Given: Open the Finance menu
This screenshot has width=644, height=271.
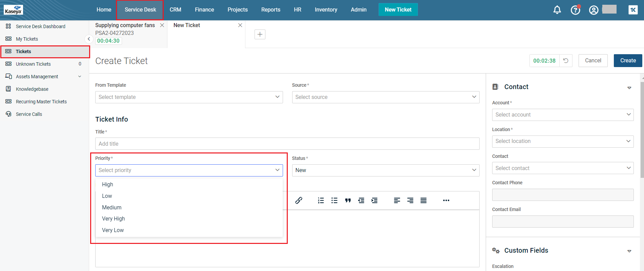Looking at the screenshot, I should point(204,10).
